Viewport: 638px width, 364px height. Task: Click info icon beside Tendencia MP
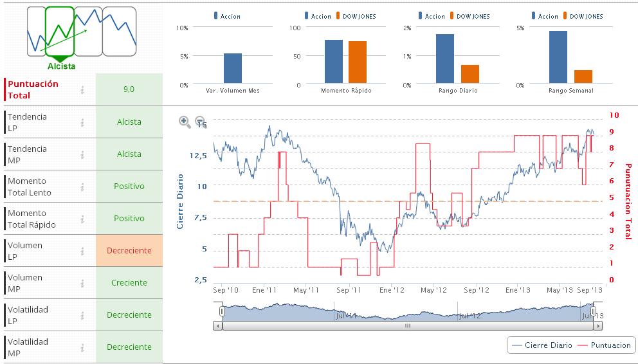tap(82, 154)
